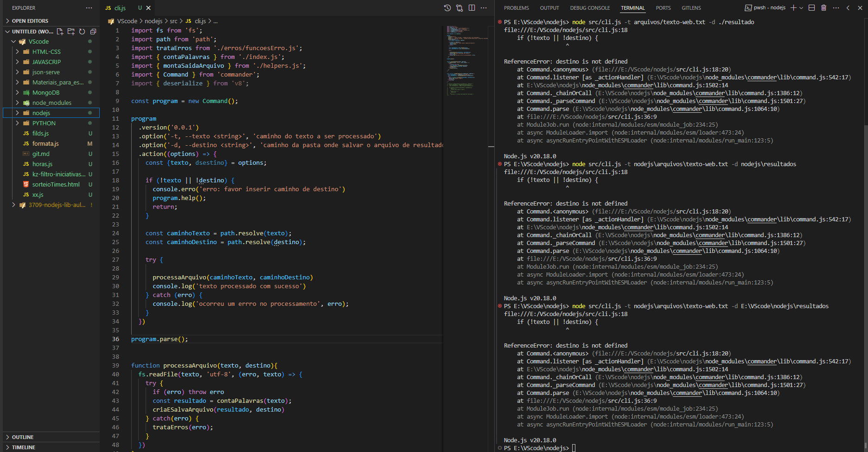The height and width of the screenshot is (452, 868).
Task: Click cli.js breadcrumb segment
Action: pyautogui.click(x=200, y=21)
